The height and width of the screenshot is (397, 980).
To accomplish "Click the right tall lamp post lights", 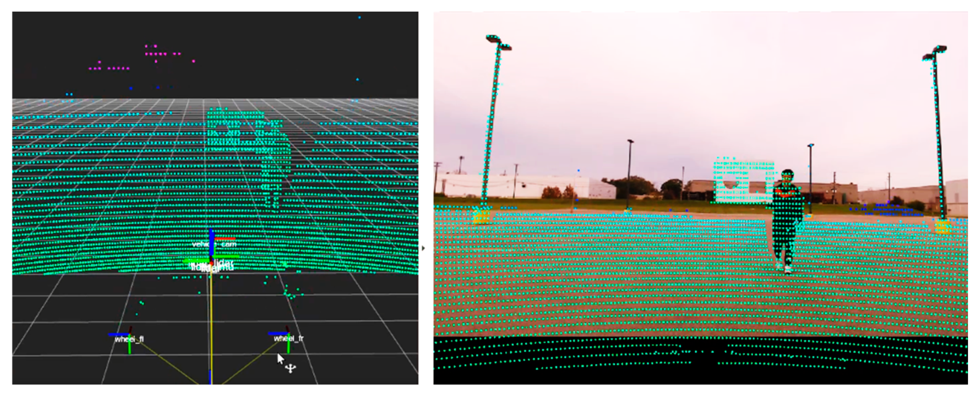I will pos(936,52).
